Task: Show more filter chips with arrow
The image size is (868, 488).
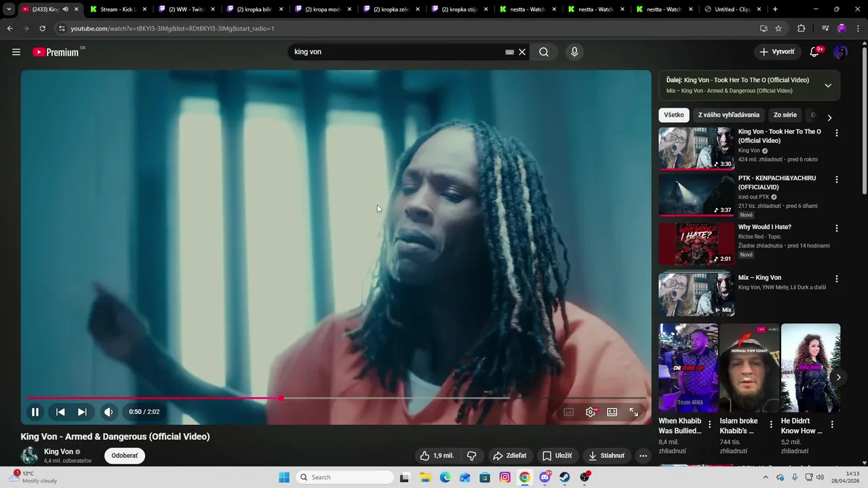Action: [x=829, y=117]
